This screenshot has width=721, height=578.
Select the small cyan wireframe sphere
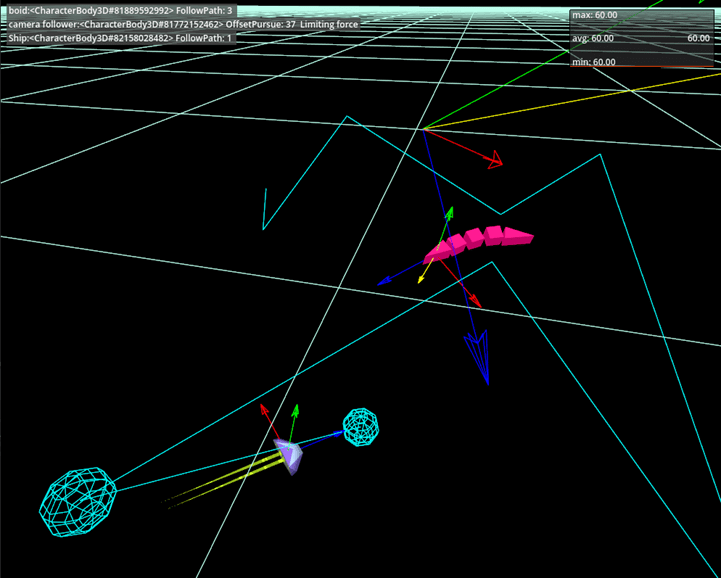pos(361,426)
